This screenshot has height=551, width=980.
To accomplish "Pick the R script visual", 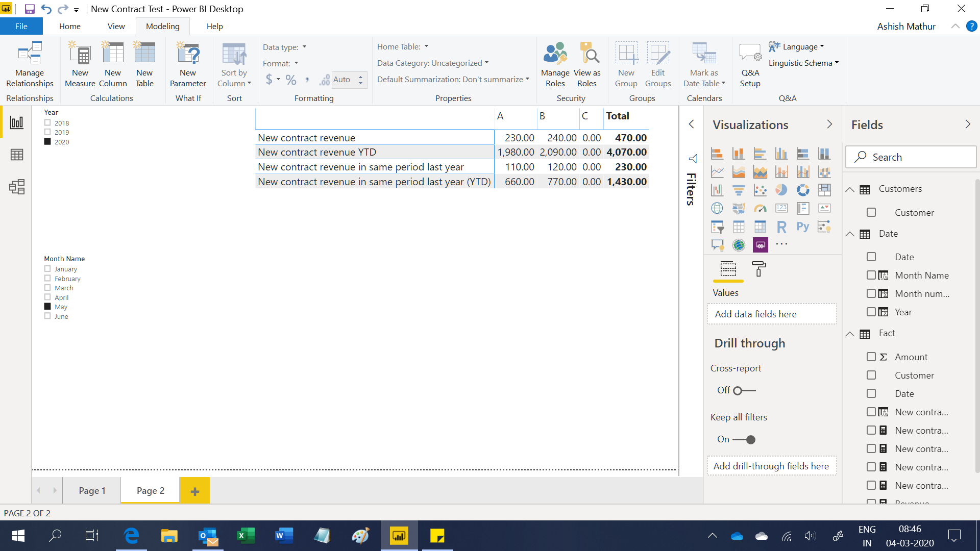I will pos(781,227).
